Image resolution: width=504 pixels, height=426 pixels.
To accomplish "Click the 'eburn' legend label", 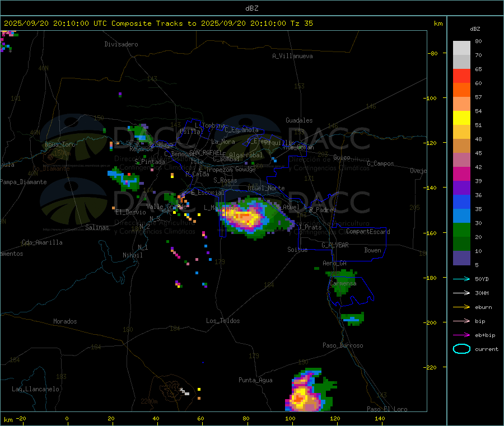I will 483,307.
